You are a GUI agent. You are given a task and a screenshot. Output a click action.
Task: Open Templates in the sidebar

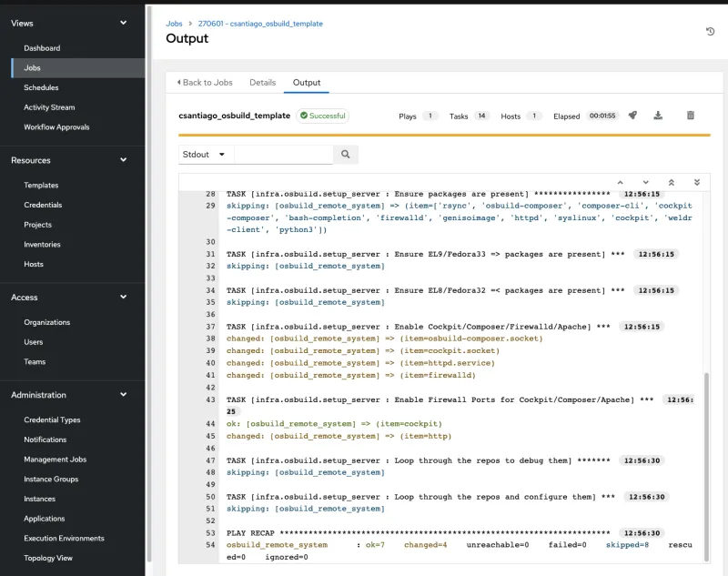pyautogui.click(x=41, y=186)
